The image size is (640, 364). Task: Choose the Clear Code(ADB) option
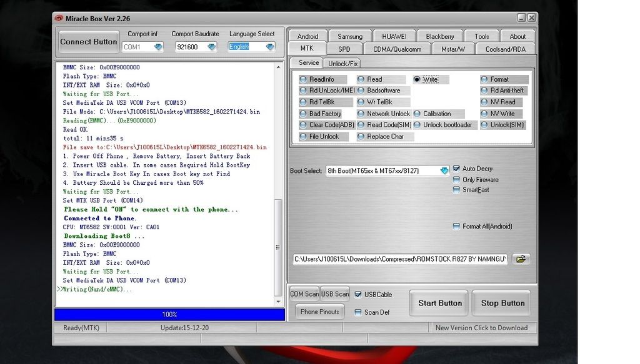[303, 125]
